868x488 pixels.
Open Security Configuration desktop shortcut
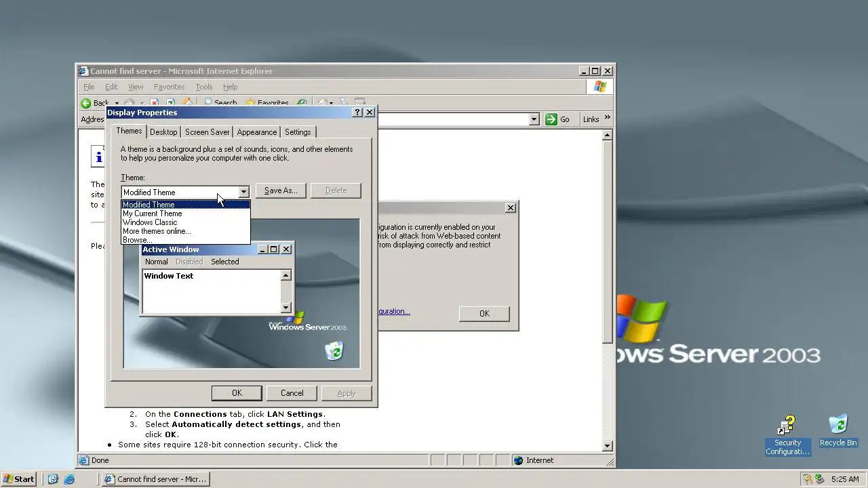787,435
